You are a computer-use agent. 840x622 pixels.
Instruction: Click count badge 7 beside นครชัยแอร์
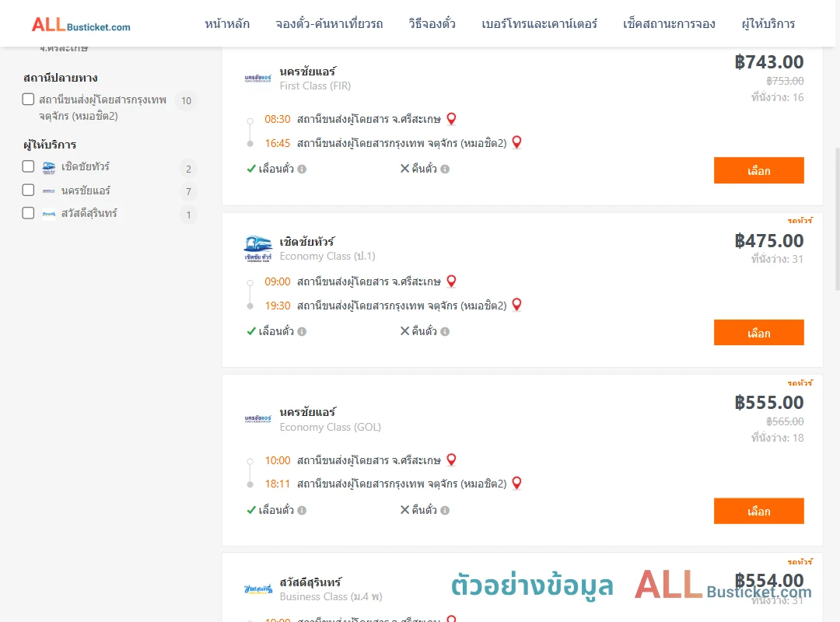tap(188, 192)
